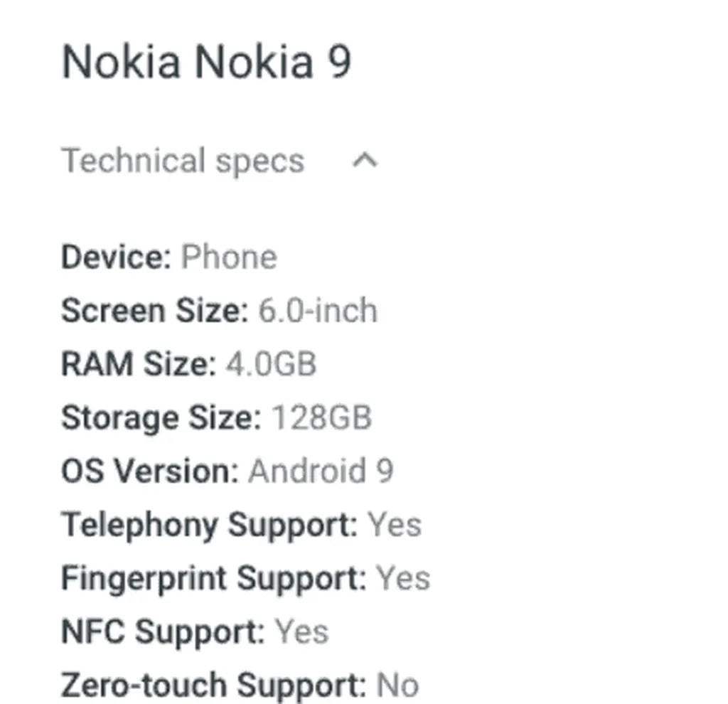Click the Yes value for Telephony Support

point(395,525)
